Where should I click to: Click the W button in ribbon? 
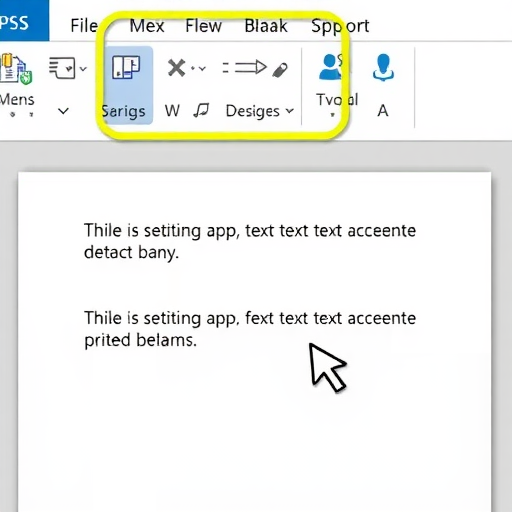(x=172, y=111)
